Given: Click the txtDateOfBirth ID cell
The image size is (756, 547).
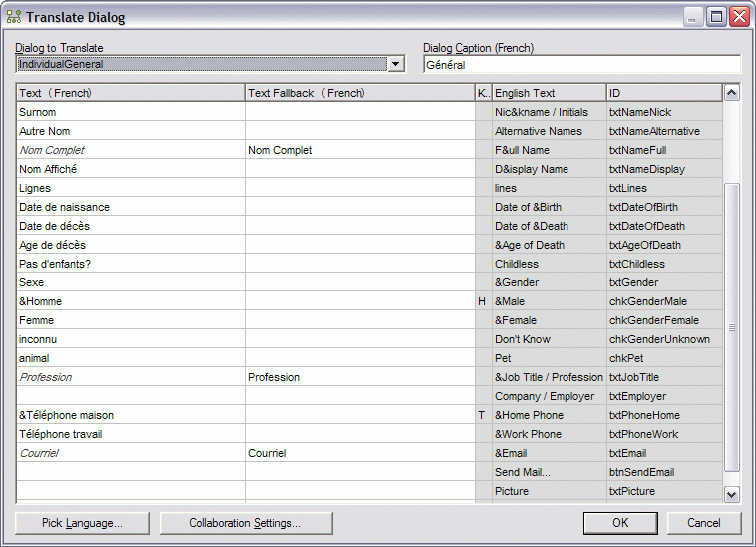Looking at the screenshot, I should coord(664,207).
